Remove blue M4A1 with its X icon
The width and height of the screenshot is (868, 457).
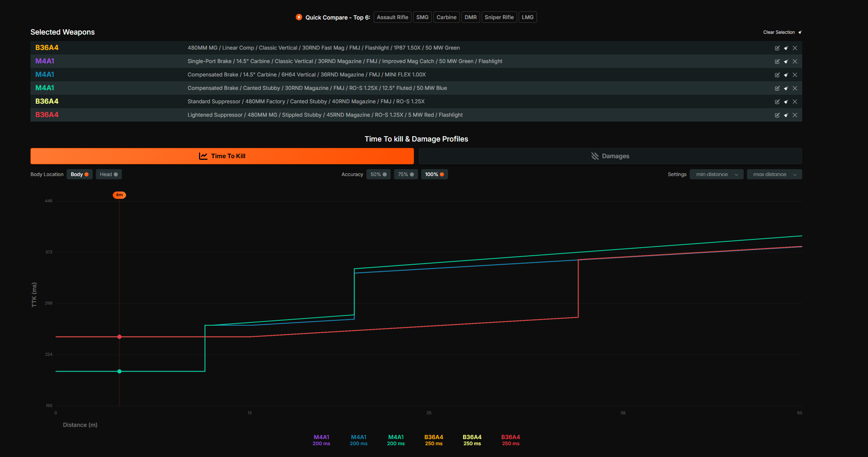pyautogui.click(x=795, y=75)
